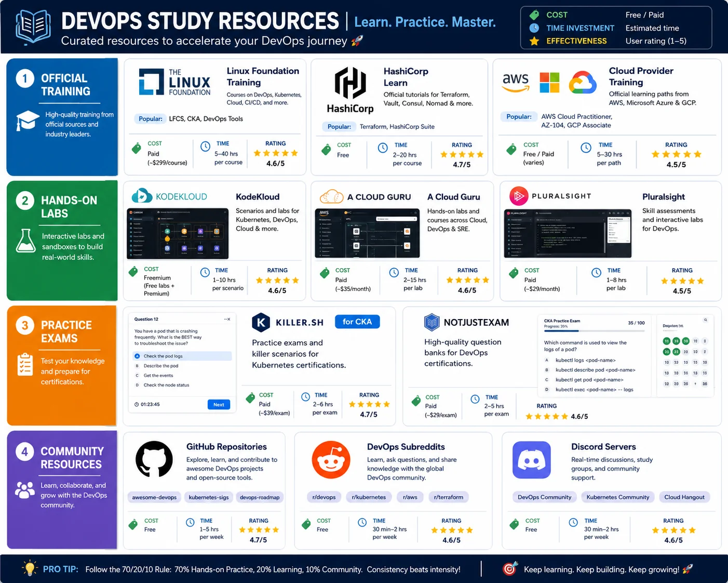Click the green cost tag icon in legend
The image size is (728, 583).
coord(534,15)
